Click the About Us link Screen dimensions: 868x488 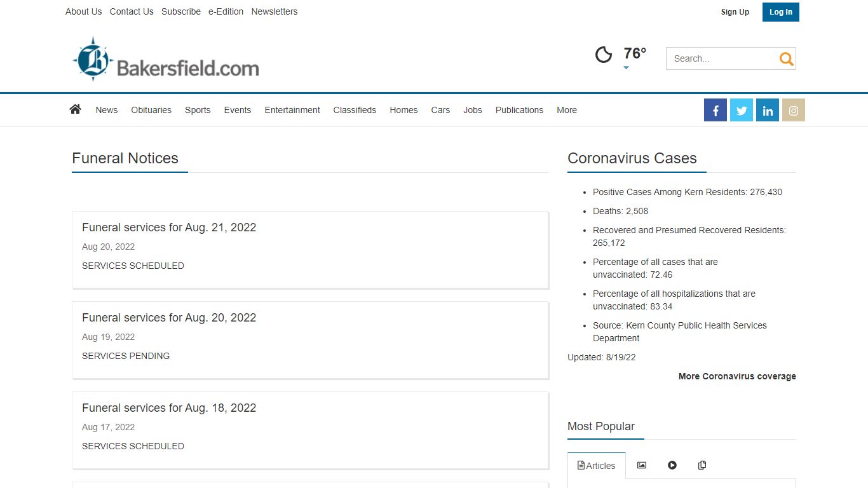83,11
